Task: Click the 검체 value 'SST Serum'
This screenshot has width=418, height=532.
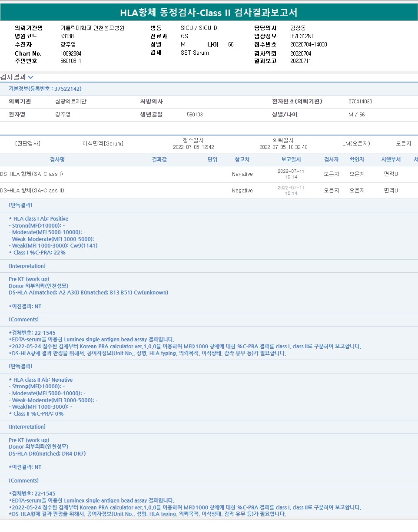Action: pyautogui.click(x=195, y=53)
